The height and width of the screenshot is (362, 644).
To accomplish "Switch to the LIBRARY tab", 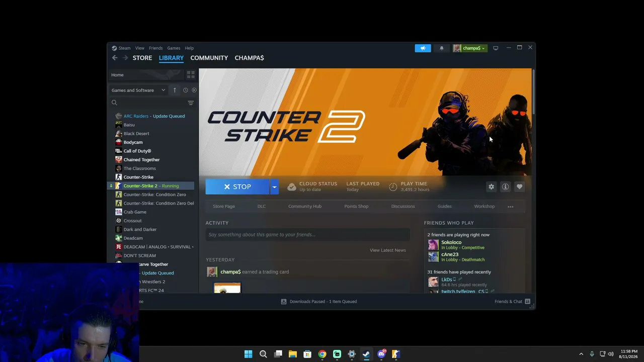I will (x=171, y=58).
